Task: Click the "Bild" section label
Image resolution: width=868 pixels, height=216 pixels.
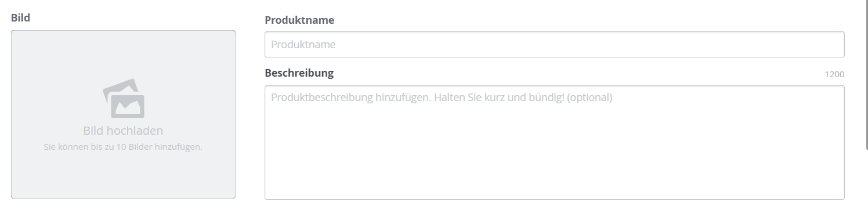Action: coord(20,18)
